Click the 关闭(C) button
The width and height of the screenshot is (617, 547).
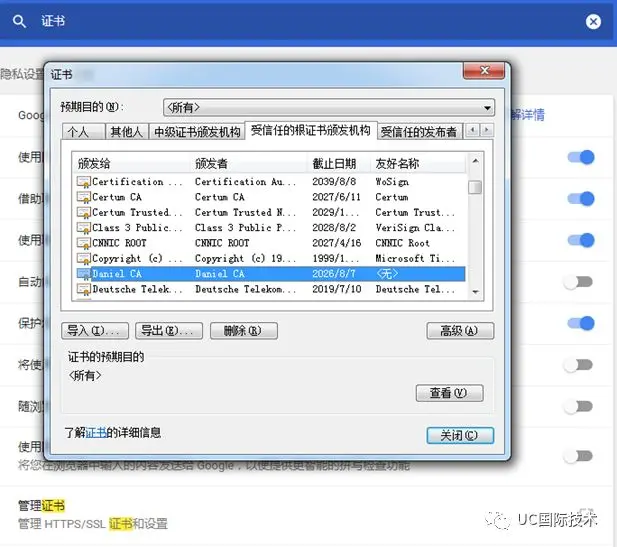(460, 435)
